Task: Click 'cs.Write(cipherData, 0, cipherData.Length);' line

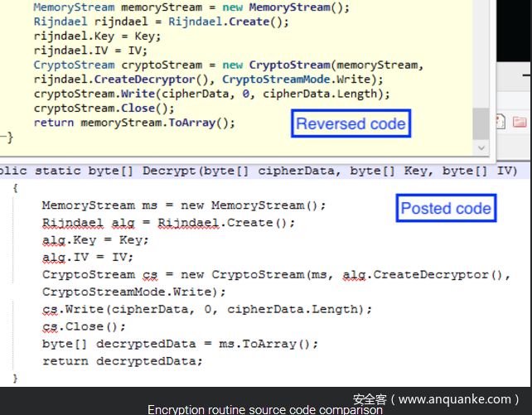Action: click(207, 309)
